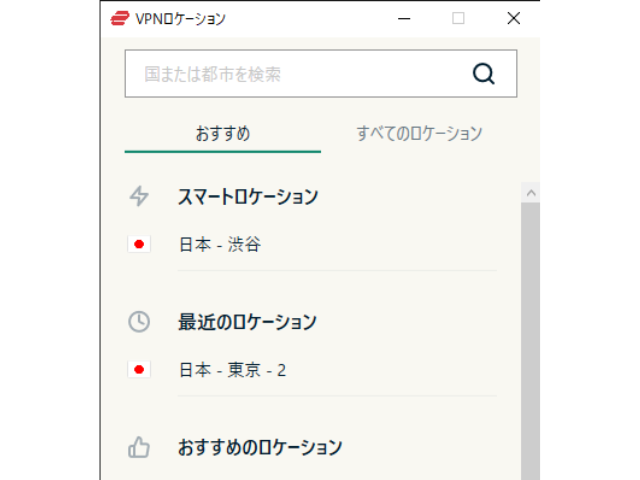Open the すべてのロケーション tab

coord(419,133)
